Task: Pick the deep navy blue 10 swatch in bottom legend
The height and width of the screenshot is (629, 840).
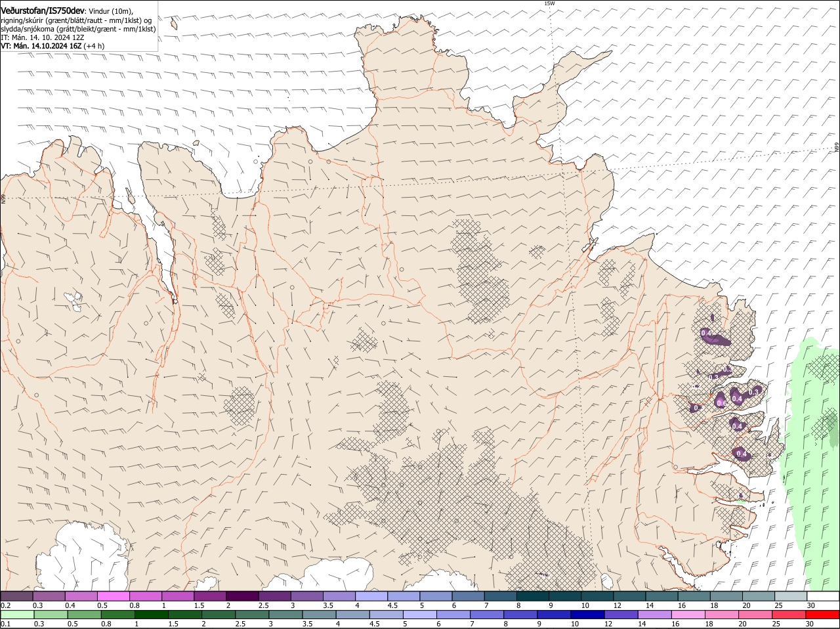Action: pos(588,615)
